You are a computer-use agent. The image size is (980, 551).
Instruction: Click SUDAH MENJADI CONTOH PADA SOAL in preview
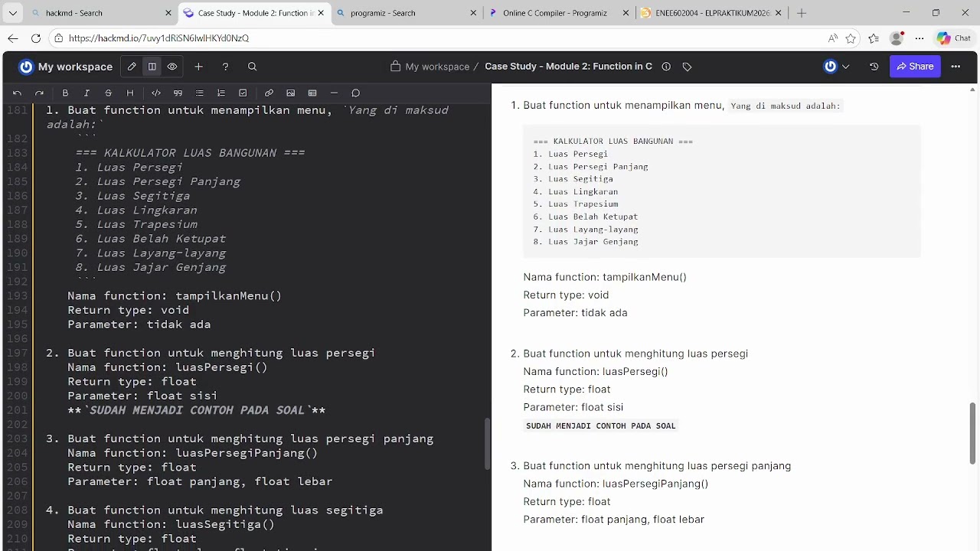point(601,425)
